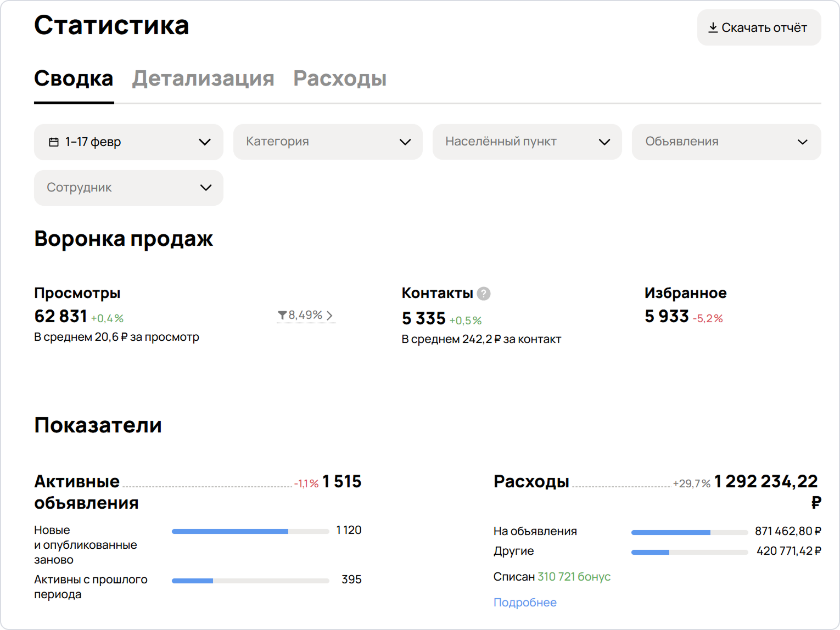The height and width of the screenshot is (630, 840).
Task: Click the 310 721 бонус green text
Action: click(x=574, y=577)
